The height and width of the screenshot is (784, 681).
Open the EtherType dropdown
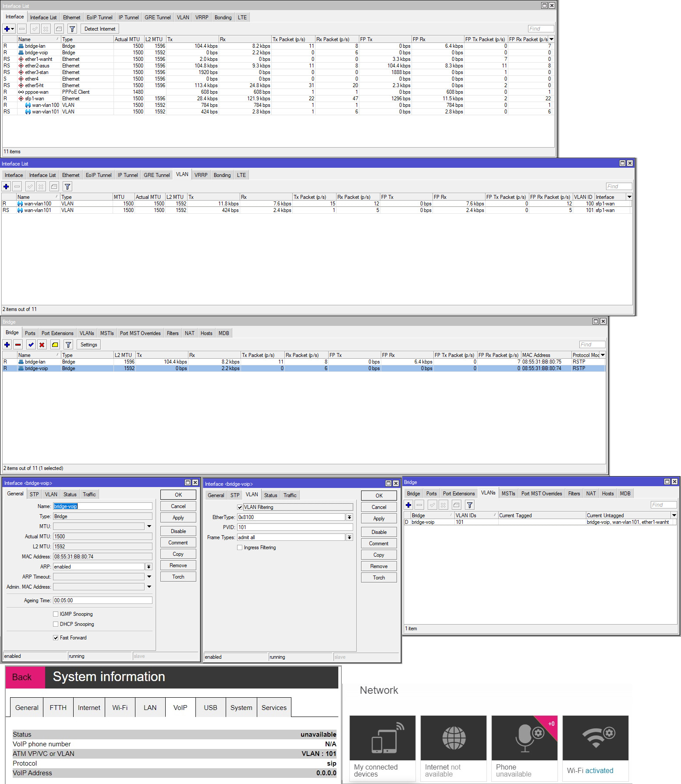[349, 517]
